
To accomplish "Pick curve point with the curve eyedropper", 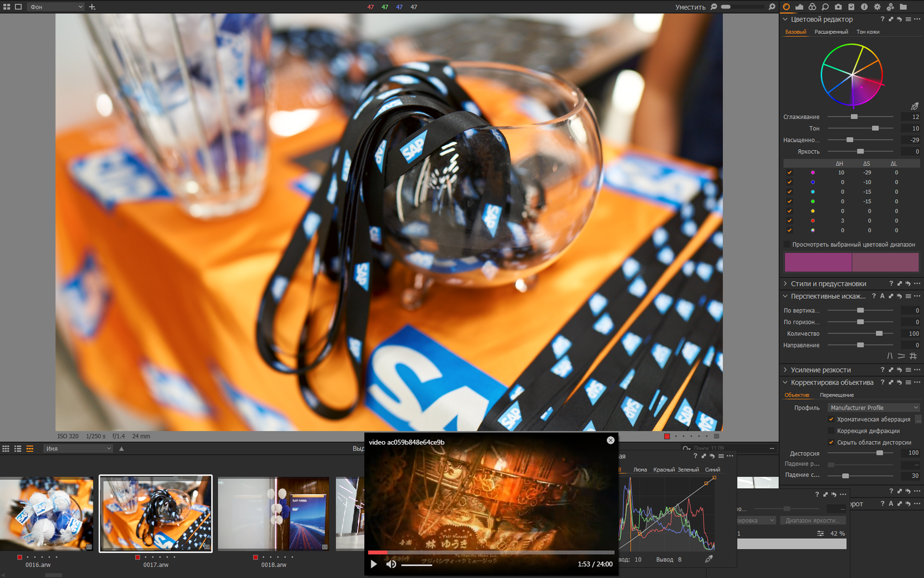I will point(708,559).
